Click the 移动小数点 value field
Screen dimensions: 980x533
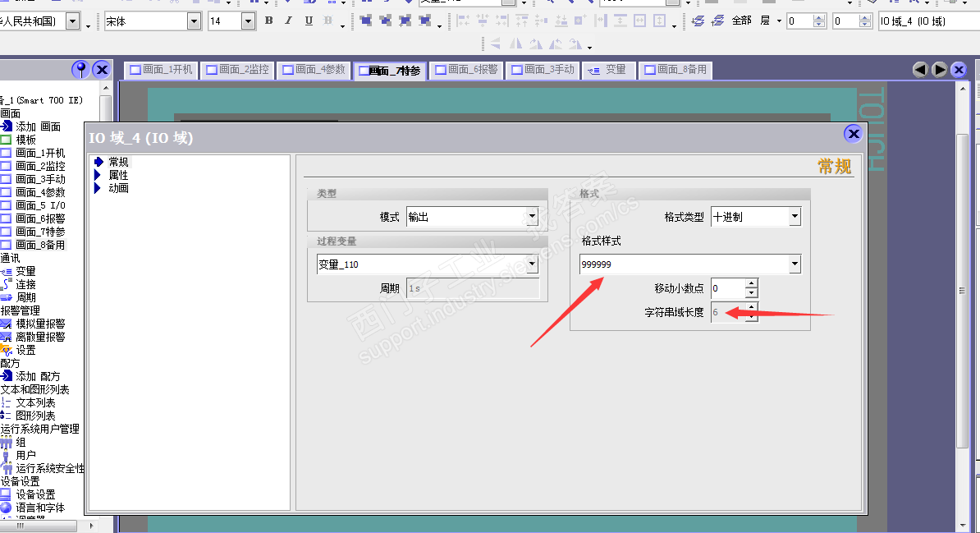tap(728, 287)
